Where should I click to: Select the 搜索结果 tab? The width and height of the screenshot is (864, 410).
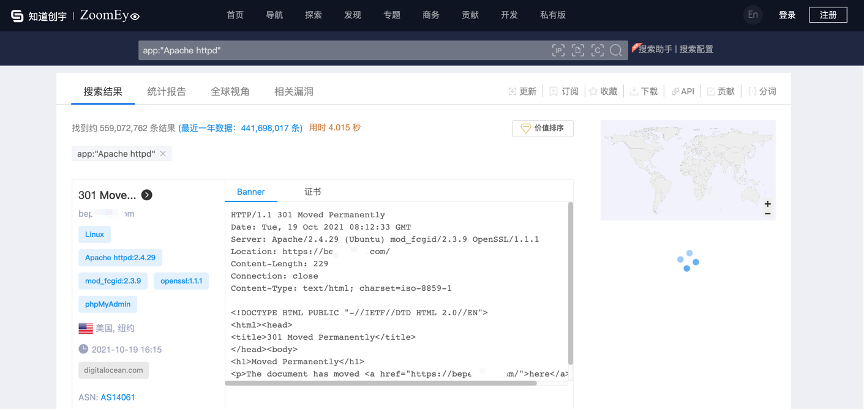point(103,91)
